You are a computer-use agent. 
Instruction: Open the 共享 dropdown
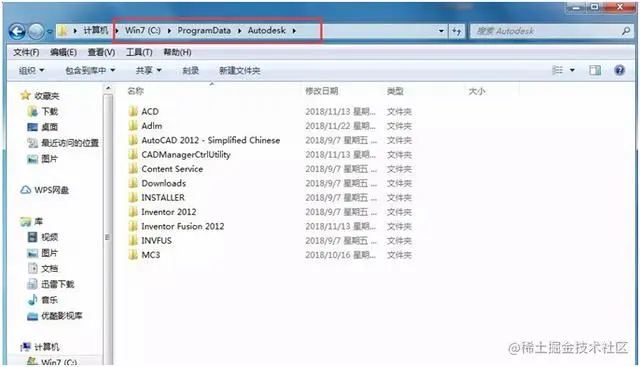[149, 71]
